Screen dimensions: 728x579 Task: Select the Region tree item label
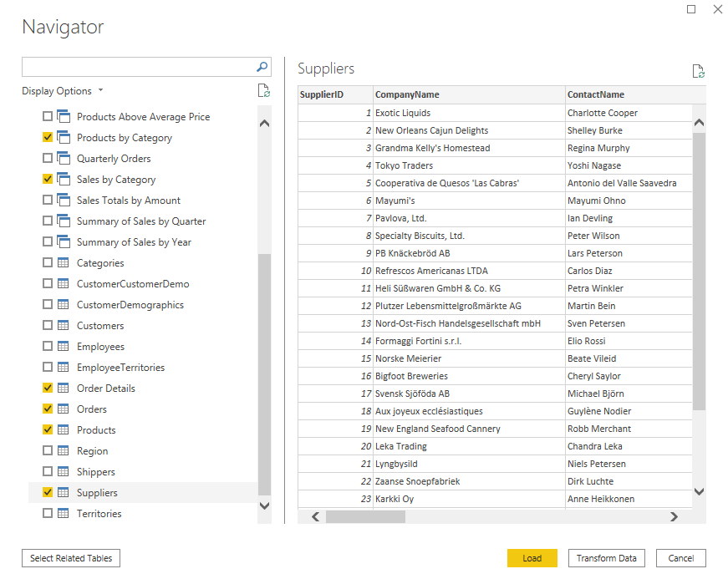point(93,451)
